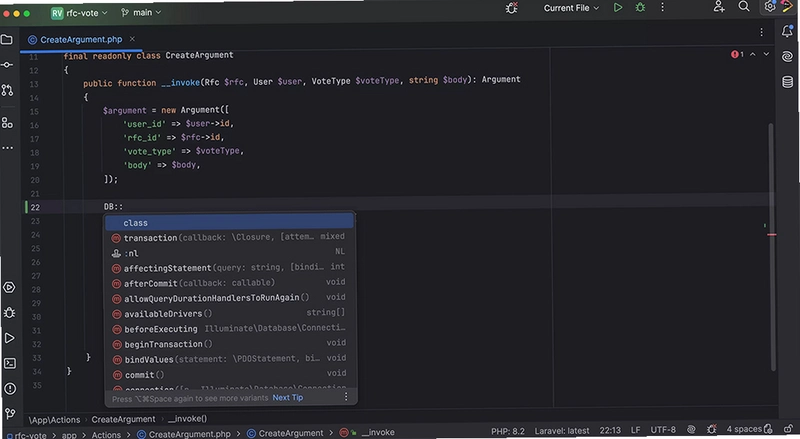Click the 22:13 line:column indicator
Viewport: 800px width, 439px height.
click(x=610, y=430)
